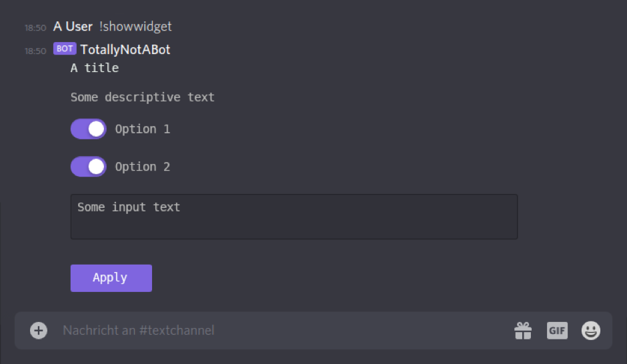Click the !showwidget message text
The height and width of the screenshot is (364, 627).
click(135, 27)
